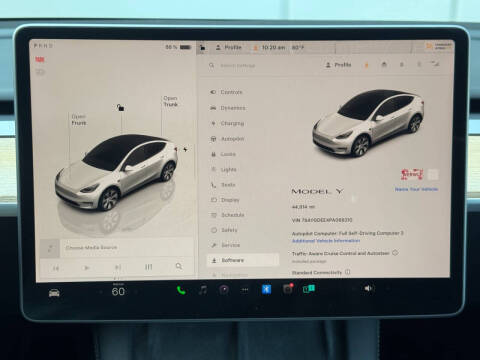Open the Controls car icon in dock
Screen dimensions: 480x360
point(54,293)
